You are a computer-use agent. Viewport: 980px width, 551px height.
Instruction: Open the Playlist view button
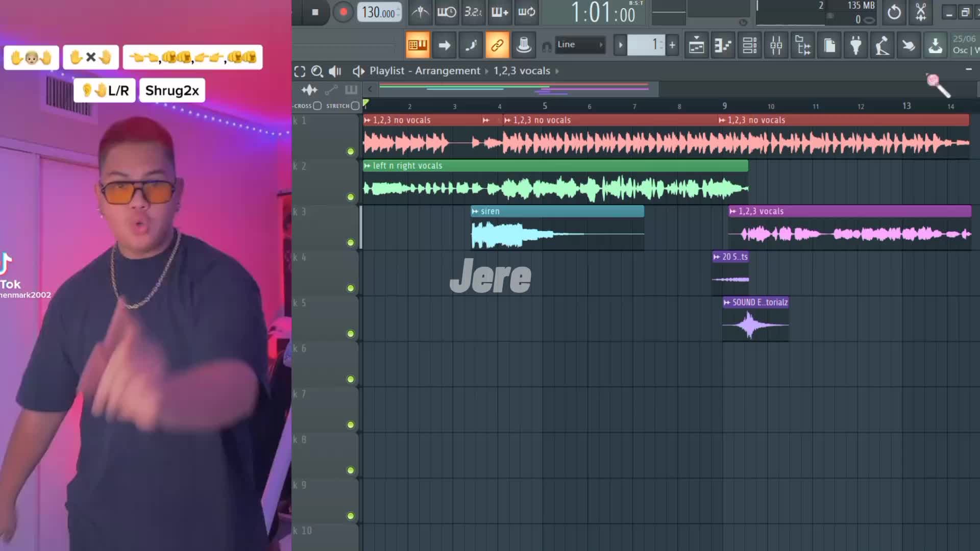point(696,45)
